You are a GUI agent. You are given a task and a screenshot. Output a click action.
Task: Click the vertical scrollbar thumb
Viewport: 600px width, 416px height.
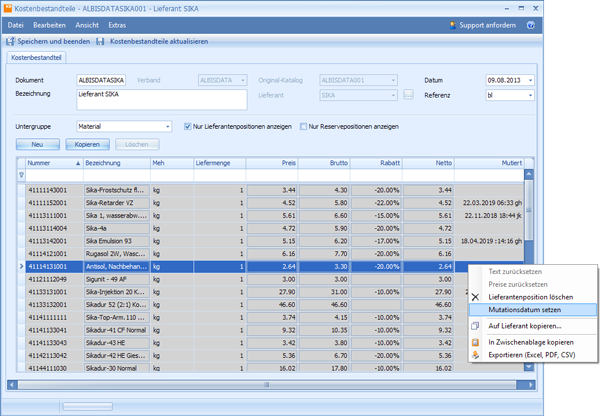[529, 210]
